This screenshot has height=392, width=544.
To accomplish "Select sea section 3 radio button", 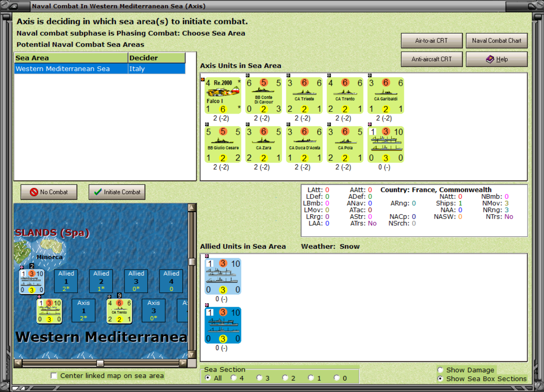I will click(259, 378).
